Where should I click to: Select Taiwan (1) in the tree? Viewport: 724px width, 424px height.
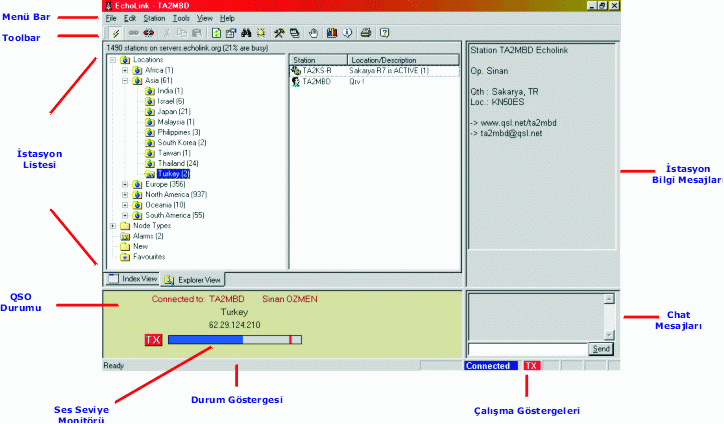174,153
